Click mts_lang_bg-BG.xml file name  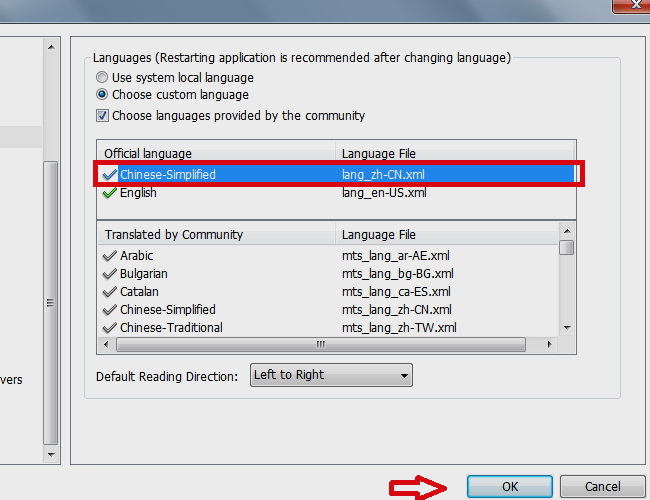point(398,274)
